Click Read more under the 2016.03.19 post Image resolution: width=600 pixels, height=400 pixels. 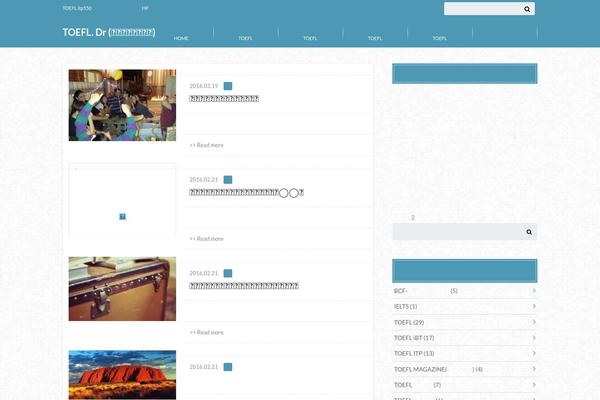tap(207, 145)
